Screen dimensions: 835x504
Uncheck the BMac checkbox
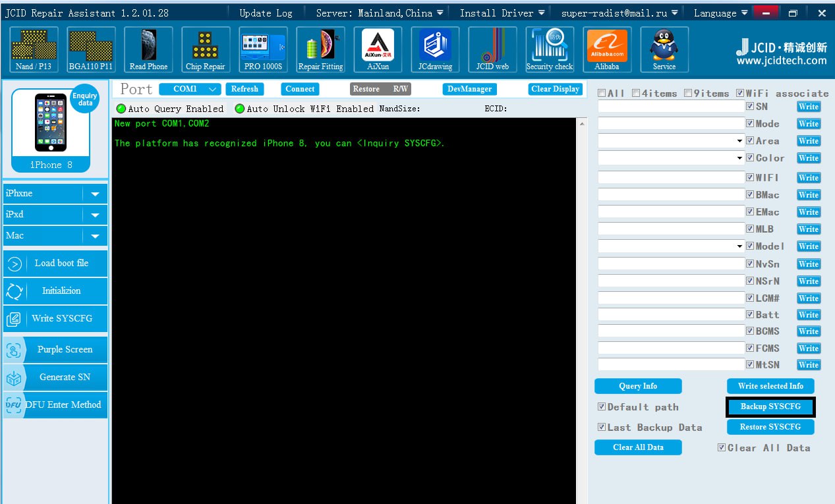click(750, 194)
